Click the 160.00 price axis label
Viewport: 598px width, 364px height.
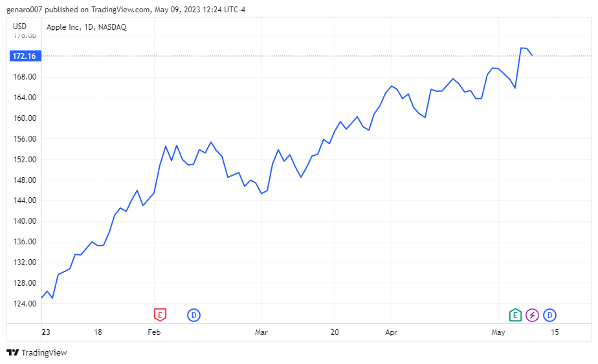point(25,118)
